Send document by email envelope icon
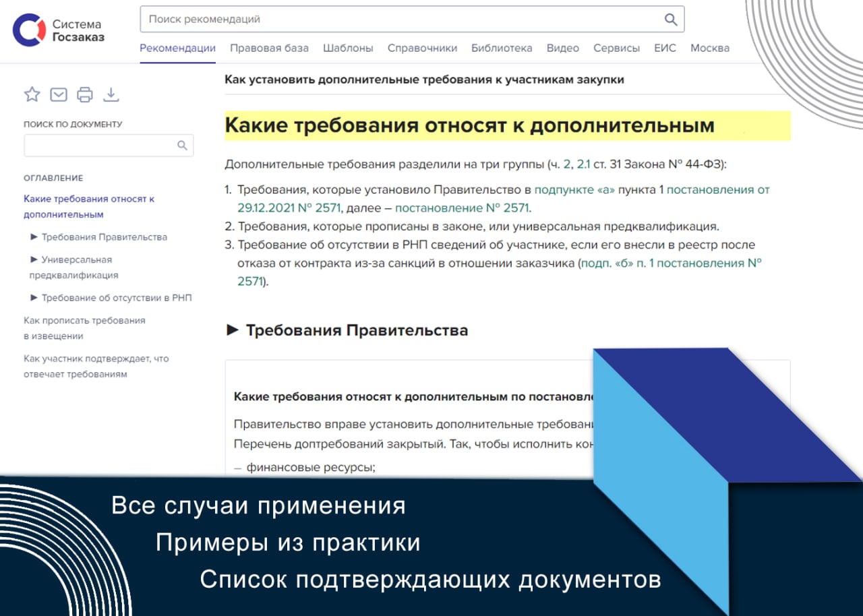This screenshot has height=616, width=863. click(x=59, y=94)
